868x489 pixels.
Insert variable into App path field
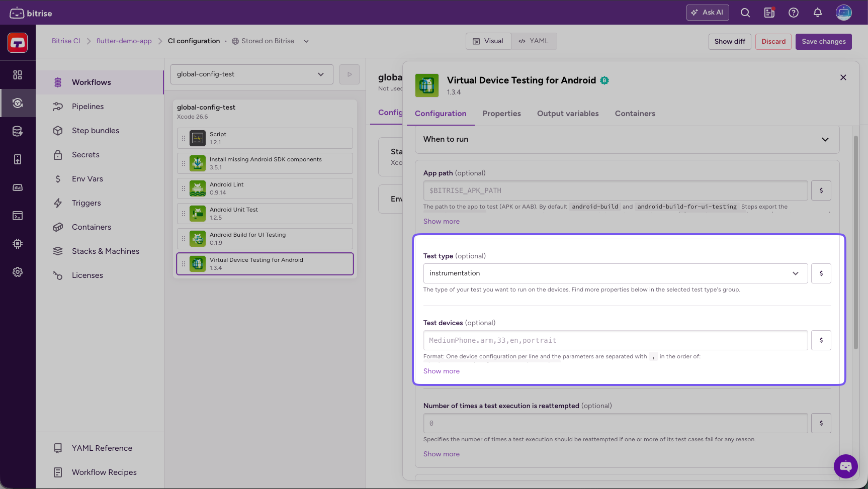[x=821, y=190]
